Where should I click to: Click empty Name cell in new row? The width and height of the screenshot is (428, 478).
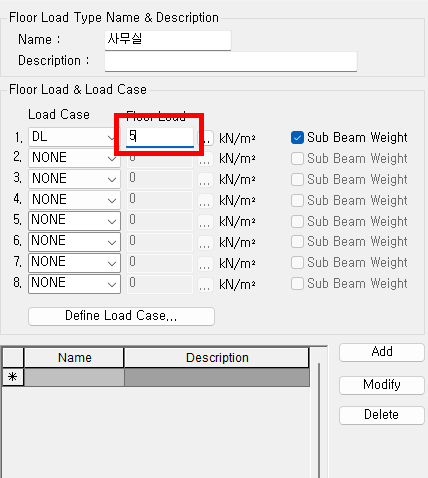[74, 377]
